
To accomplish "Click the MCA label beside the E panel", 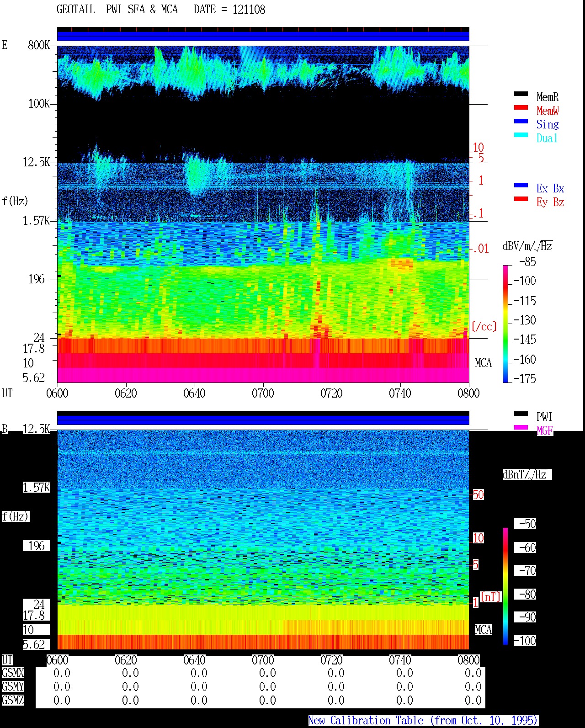I will click(x=483, y=363).
